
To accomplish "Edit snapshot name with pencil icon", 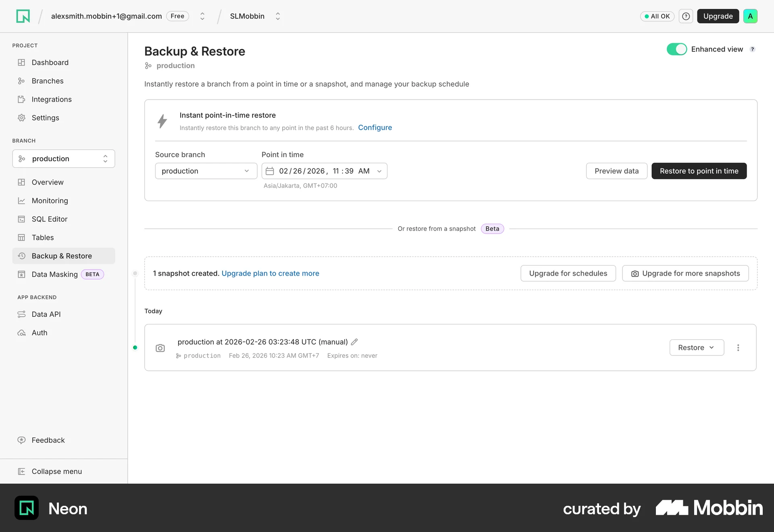I will pos(354,342).
